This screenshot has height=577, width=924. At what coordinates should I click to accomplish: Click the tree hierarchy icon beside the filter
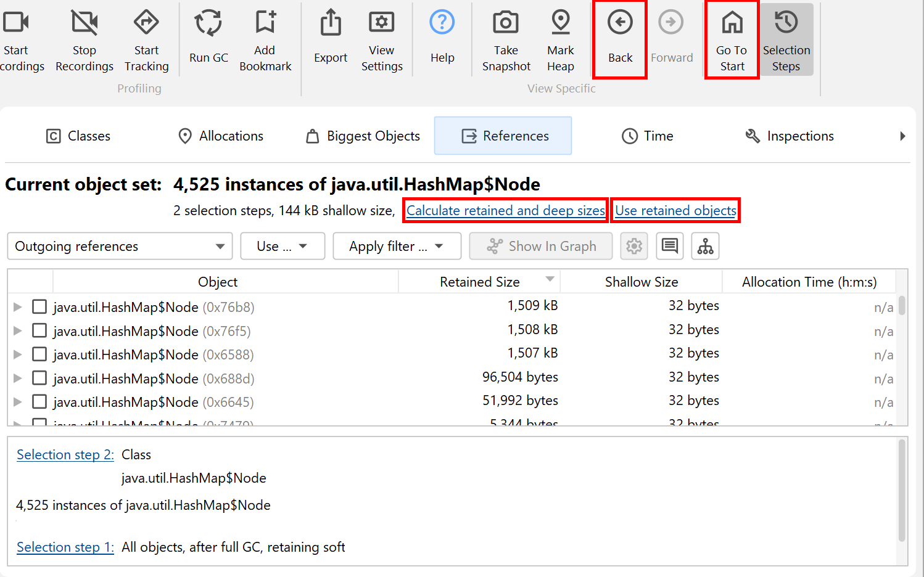click(x=705, y=247)
